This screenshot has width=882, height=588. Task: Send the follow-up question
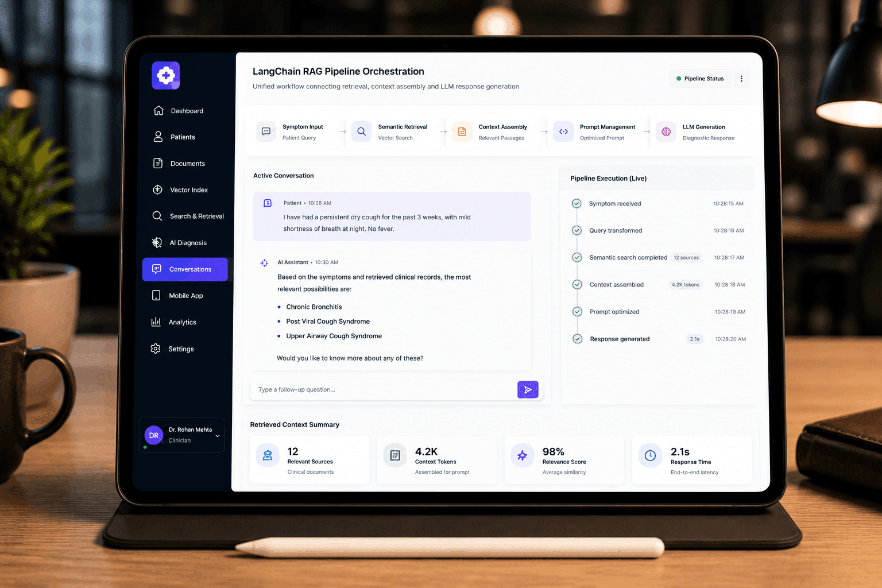click(x=528, y=390)
